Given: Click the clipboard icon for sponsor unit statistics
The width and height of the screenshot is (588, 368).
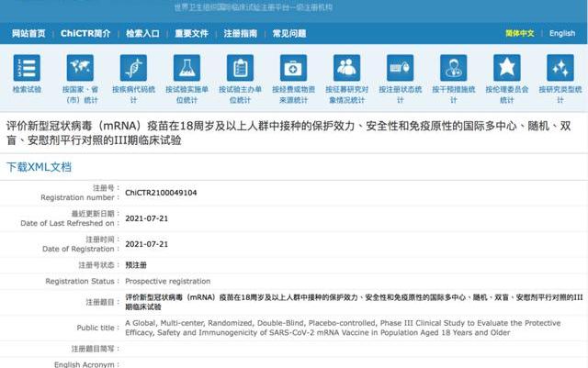Looking at the screenshot, I should tap(240, 69).
